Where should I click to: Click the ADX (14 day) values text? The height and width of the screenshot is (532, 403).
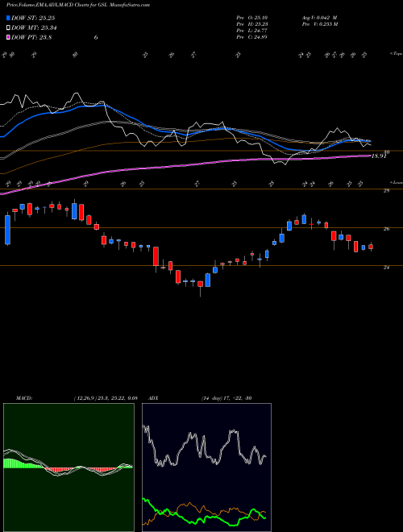pyautogui.click(x=226, y=398)
